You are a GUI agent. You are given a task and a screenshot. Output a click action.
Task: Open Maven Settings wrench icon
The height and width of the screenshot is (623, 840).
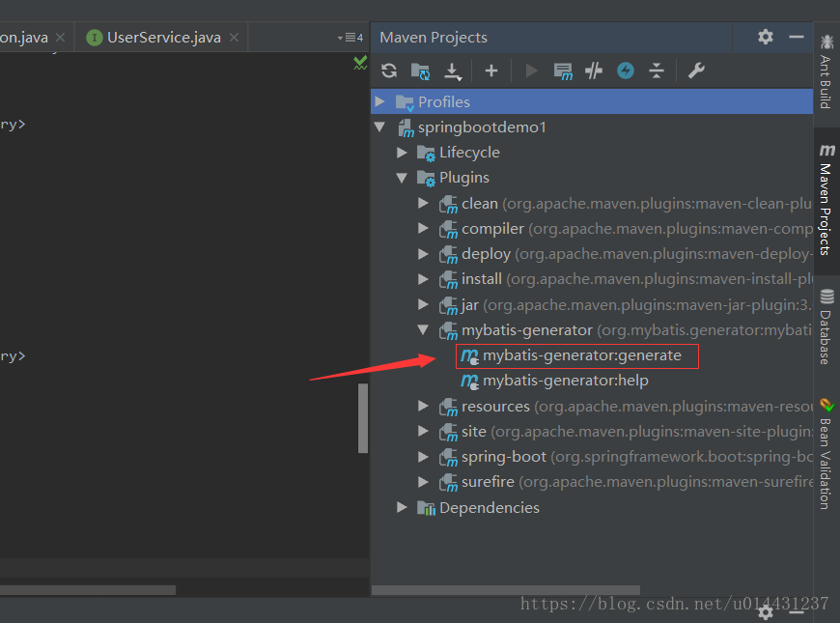pyautogui.click(x=696, y=71)
